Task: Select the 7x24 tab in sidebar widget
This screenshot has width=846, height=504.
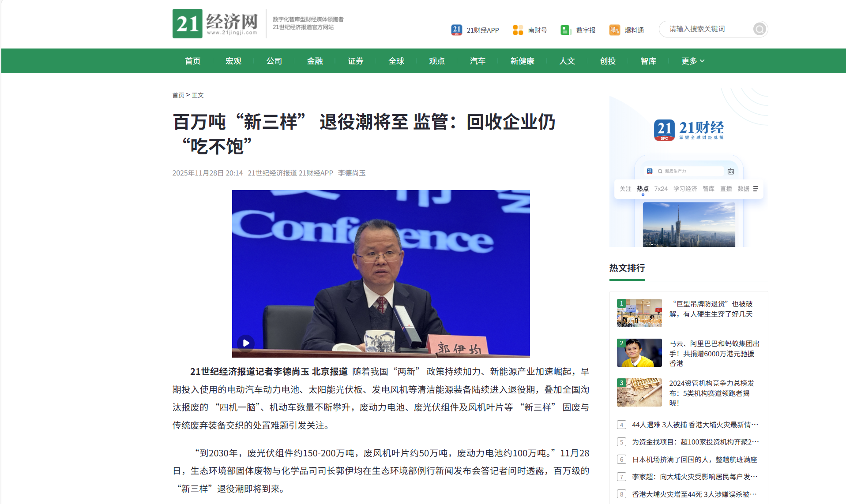Action: (661, 188)
